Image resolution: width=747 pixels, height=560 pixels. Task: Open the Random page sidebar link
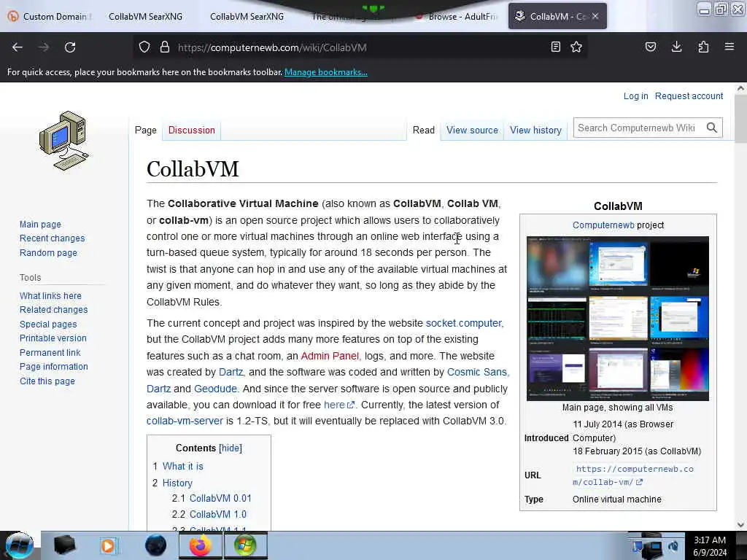48,252
